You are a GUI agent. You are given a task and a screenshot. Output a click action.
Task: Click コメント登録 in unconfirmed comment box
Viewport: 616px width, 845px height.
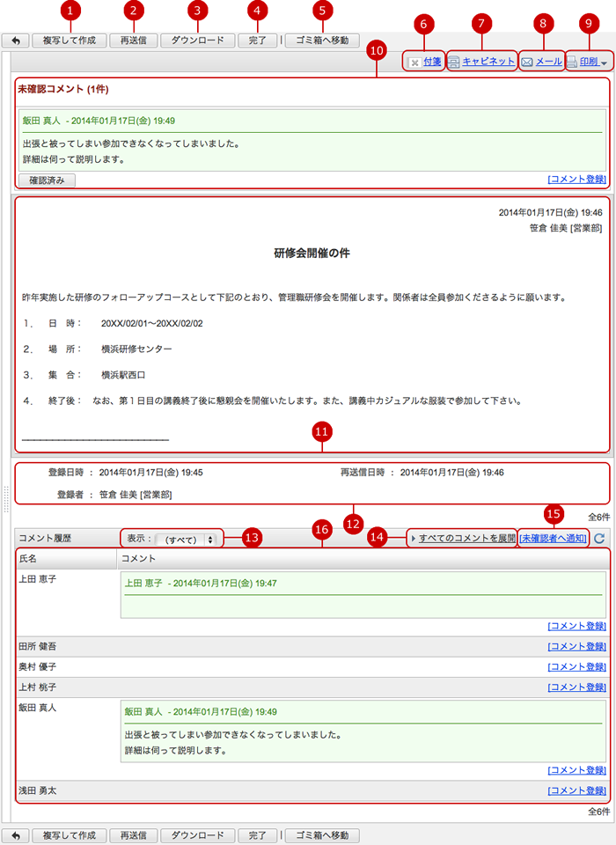click(x=576, y=180)
